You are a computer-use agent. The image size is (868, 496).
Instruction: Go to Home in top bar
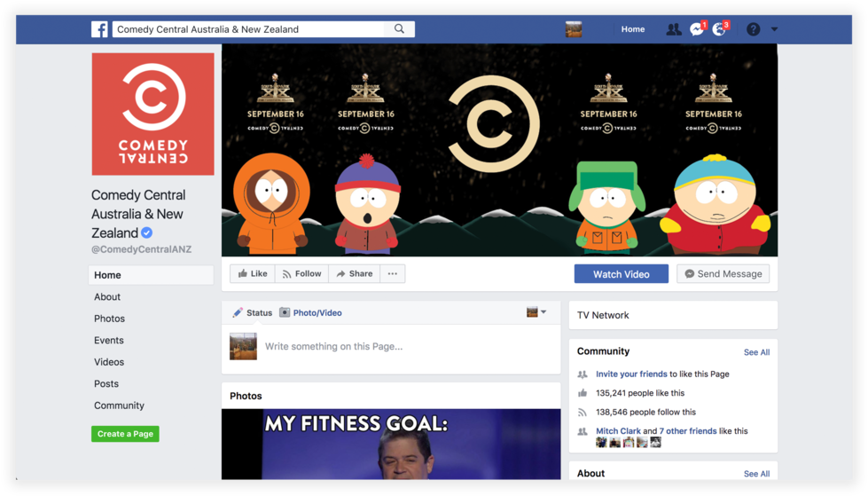coord(633,29)
